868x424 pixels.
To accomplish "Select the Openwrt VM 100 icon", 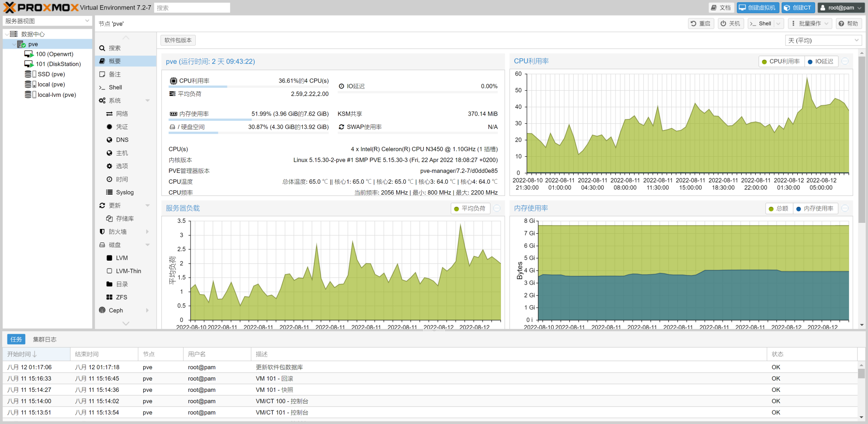I will (29, 54).
